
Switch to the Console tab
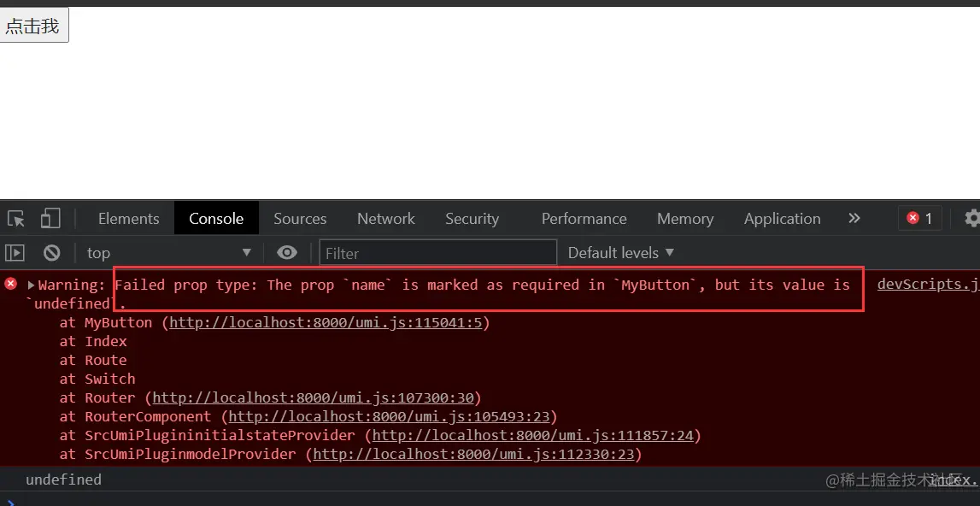tap(216, 218)
